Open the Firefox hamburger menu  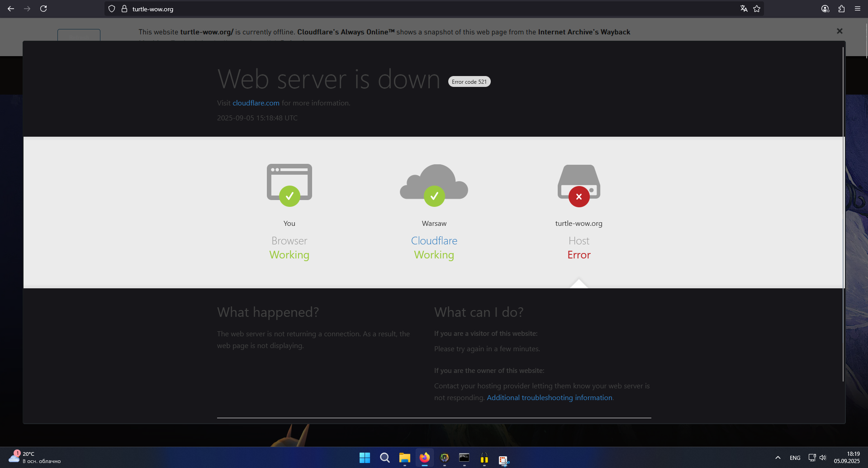(858, 9)
